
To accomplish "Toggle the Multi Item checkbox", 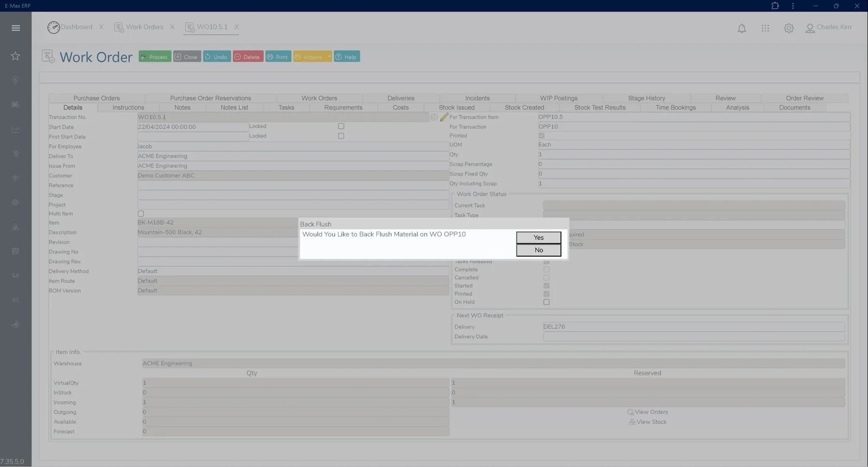I will (141, 214).
